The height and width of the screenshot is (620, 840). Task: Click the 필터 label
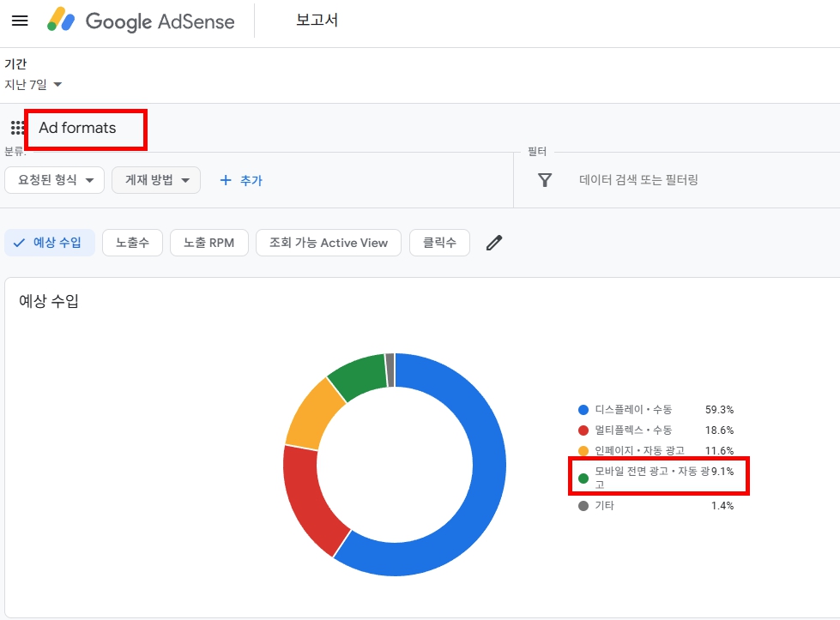click(x=537, y=152)
